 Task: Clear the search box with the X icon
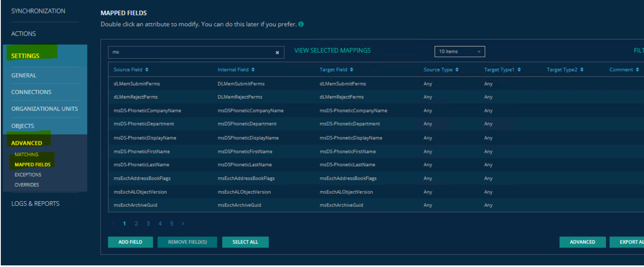click(x=277, y=53)
